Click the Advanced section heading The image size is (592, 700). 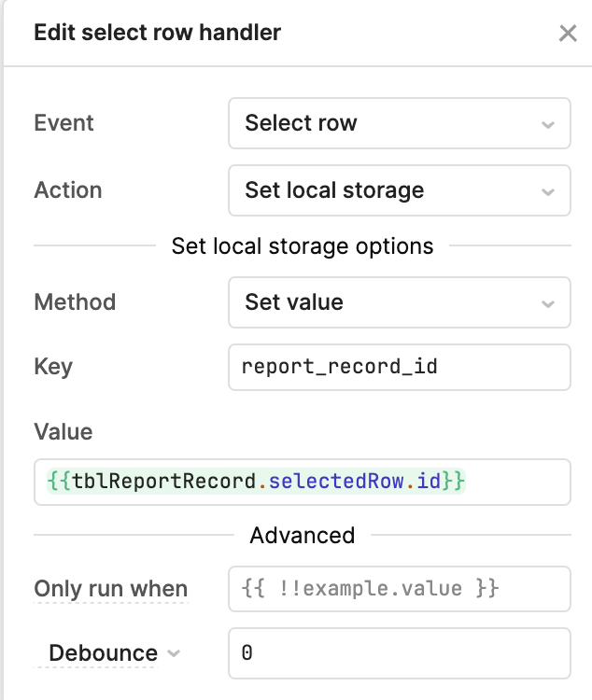[x=303, y=536]
